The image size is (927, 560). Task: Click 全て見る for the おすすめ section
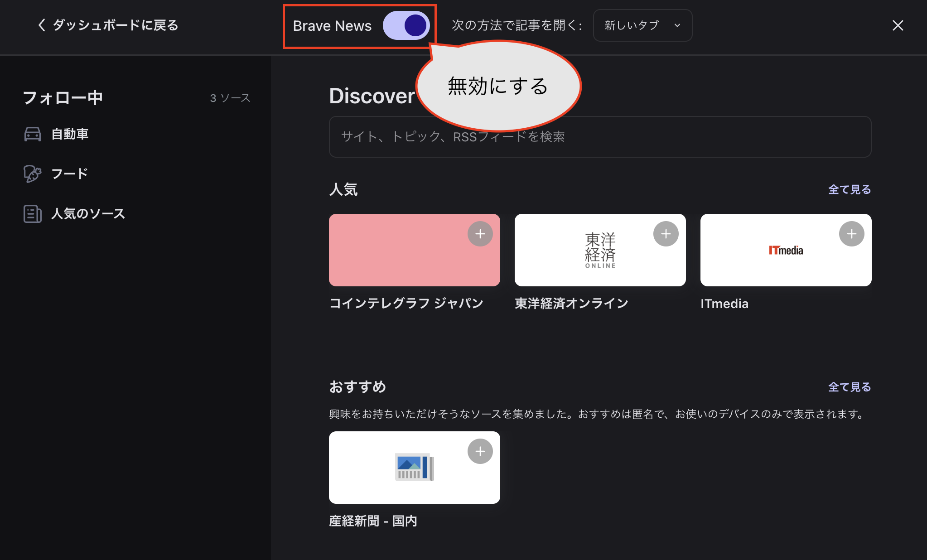tap(850, 387)
